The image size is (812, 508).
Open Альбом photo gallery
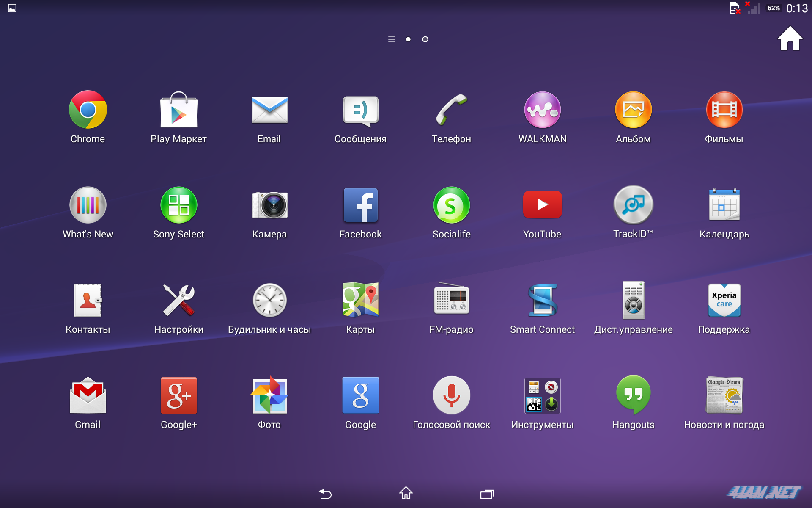[x=633, y=110]
